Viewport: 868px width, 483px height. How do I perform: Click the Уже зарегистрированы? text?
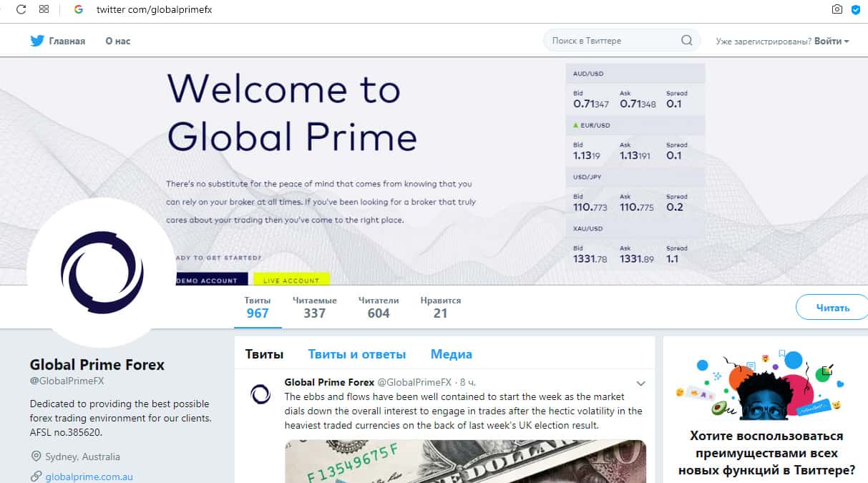(x=764, y=41)
